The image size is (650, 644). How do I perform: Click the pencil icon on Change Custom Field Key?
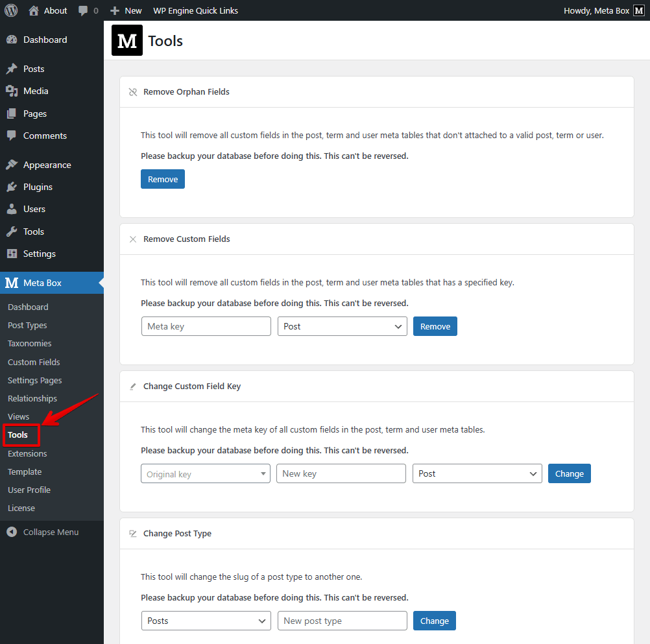(132, 386)
